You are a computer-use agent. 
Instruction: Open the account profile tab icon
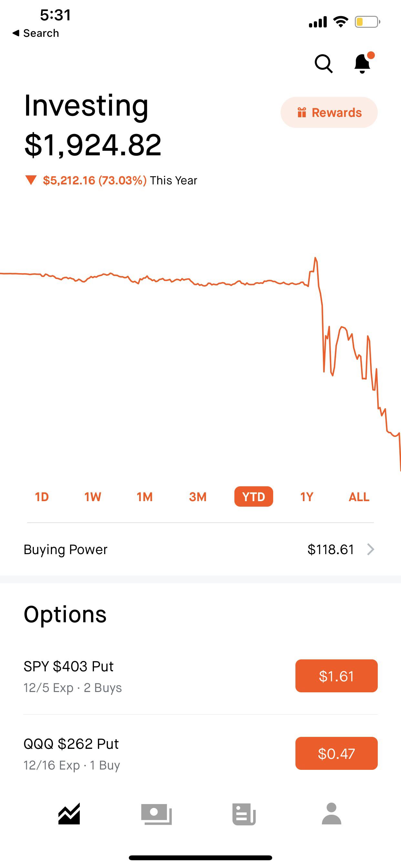332,814
